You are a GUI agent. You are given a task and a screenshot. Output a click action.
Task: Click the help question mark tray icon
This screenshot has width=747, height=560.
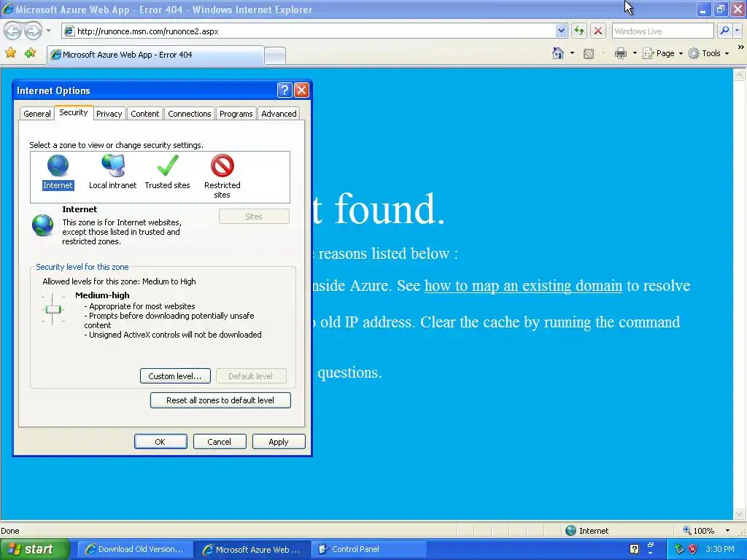(x=634, y=549)
